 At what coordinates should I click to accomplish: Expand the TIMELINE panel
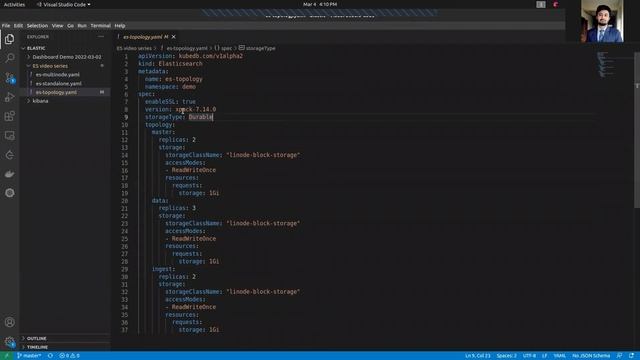(37, 347)
